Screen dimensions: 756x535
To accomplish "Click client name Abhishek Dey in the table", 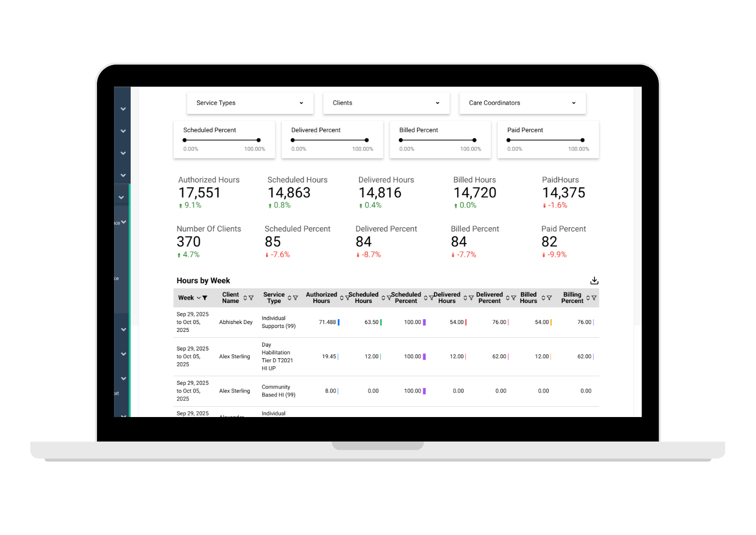I will coord(236,322).
